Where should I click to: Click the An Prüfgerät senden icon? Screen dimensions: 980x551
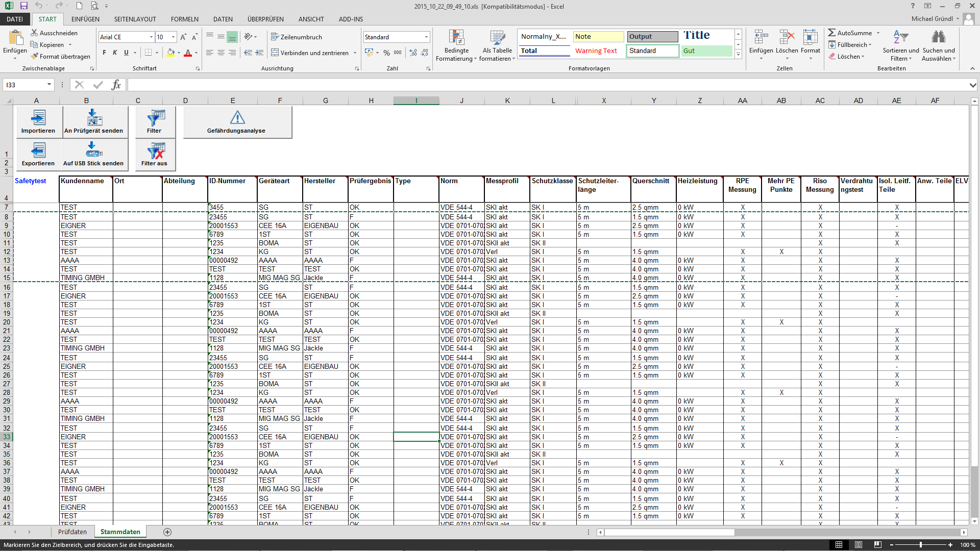(94, 117)
